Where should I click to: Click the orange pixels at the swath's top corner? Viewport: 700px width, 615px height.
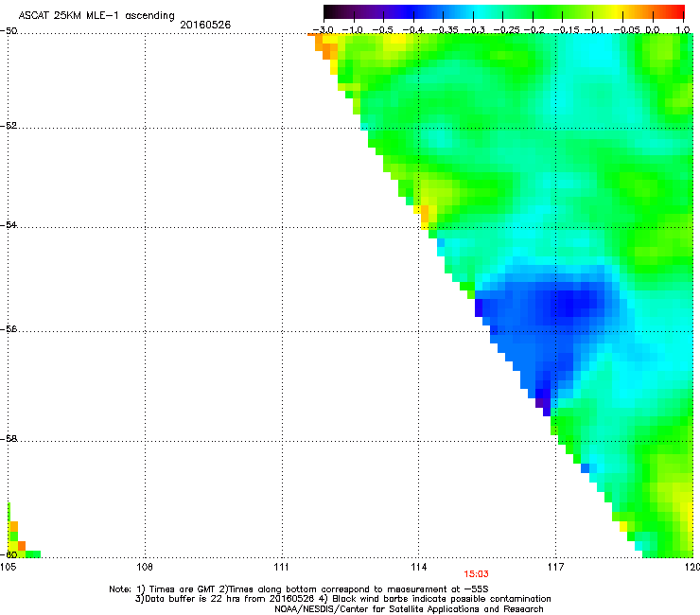pos(326,47)
